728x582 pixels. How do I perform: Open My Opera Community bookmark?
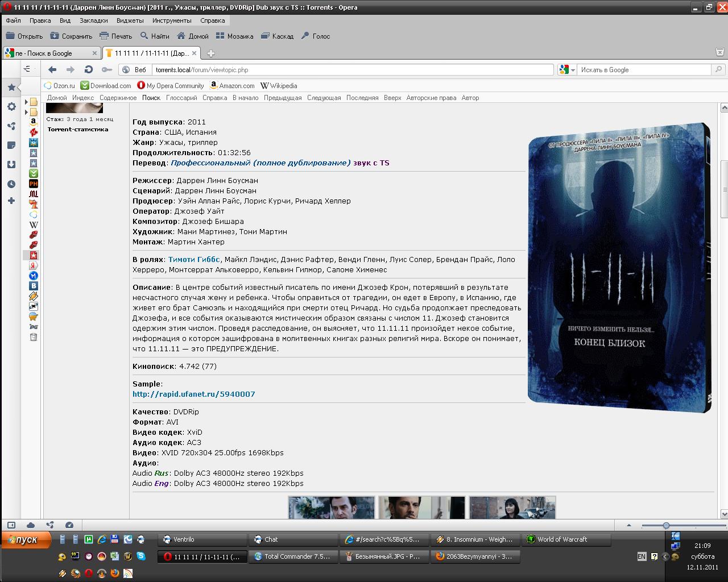171,86
